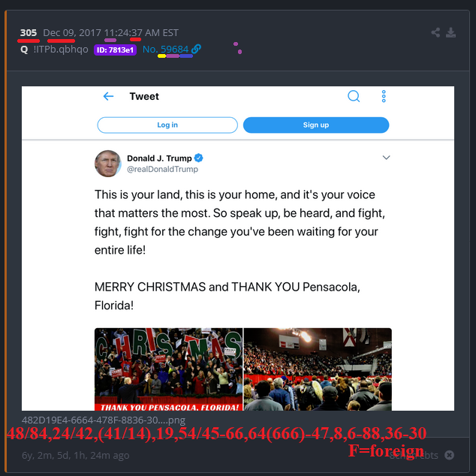This screenshot has width=476, height=476.
Task: Open post link No. 59684
Action: tap(165, 50)
